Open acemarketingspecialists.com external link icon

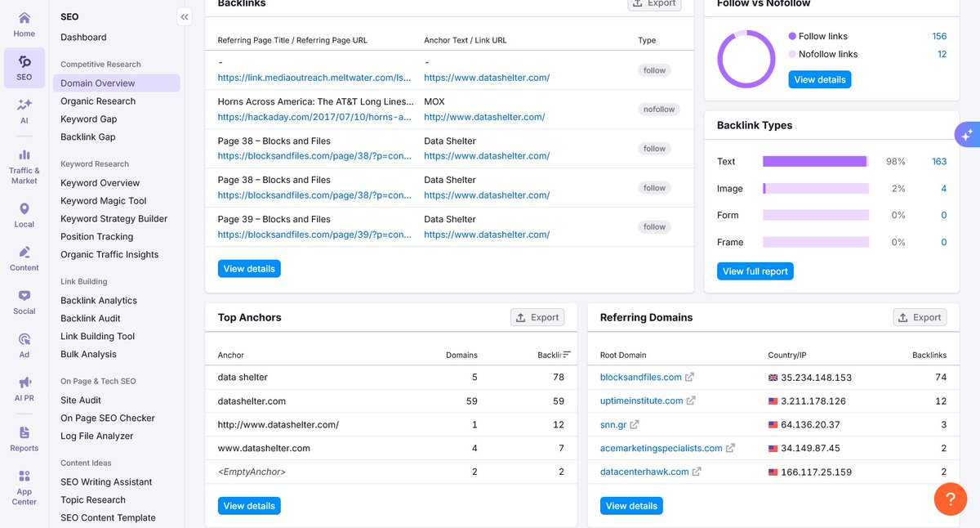[x=730, y=448]
